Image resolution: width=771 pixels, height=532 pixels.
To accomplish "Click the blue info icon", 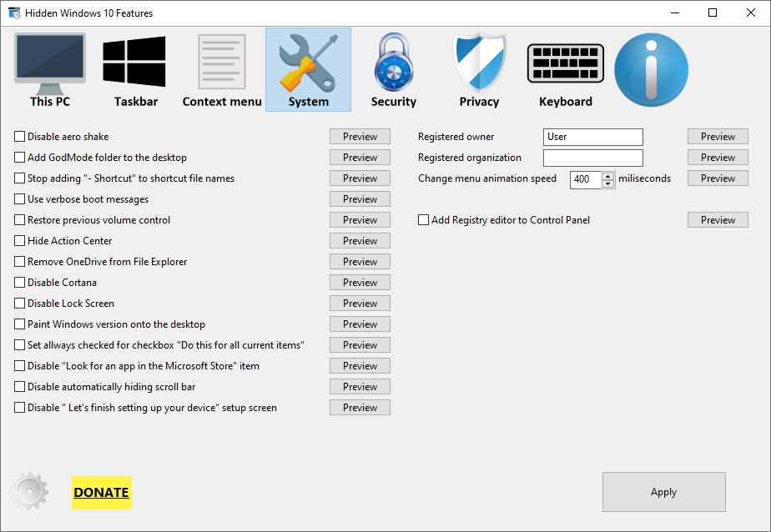I will tap(651, 70).
